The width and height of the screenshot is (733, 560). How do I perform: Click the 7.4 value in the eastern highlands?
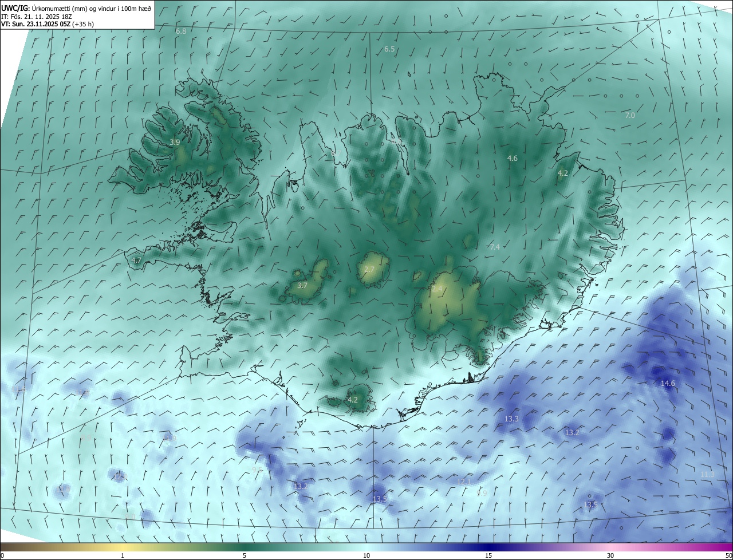tap(495, 247)
